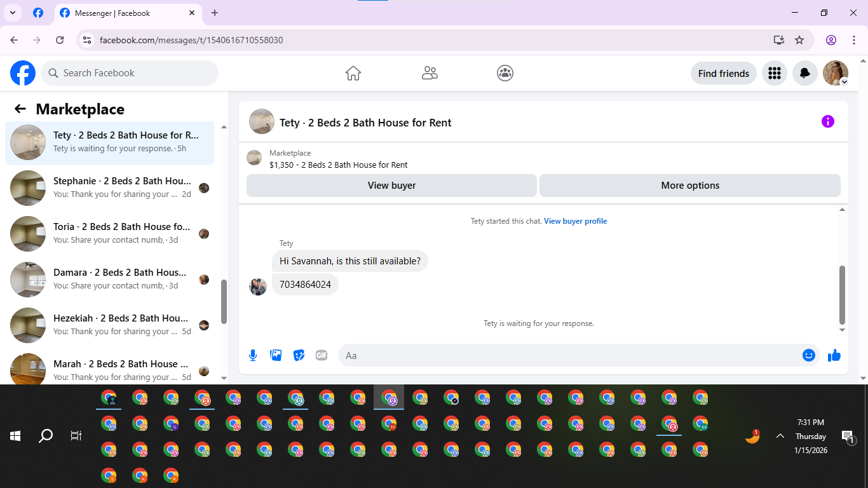Click the message "Hi Savannah, is this still available?"
This screenshot has height=488, width=868.
350,261
